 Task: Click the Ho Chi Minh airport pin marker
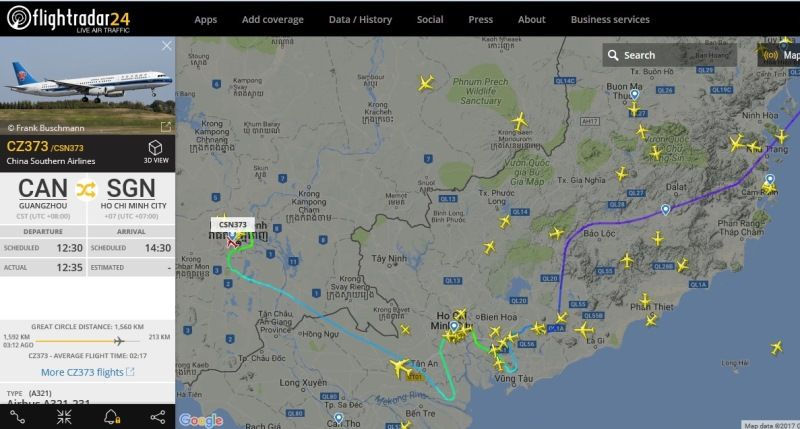[x=454, y=326]
